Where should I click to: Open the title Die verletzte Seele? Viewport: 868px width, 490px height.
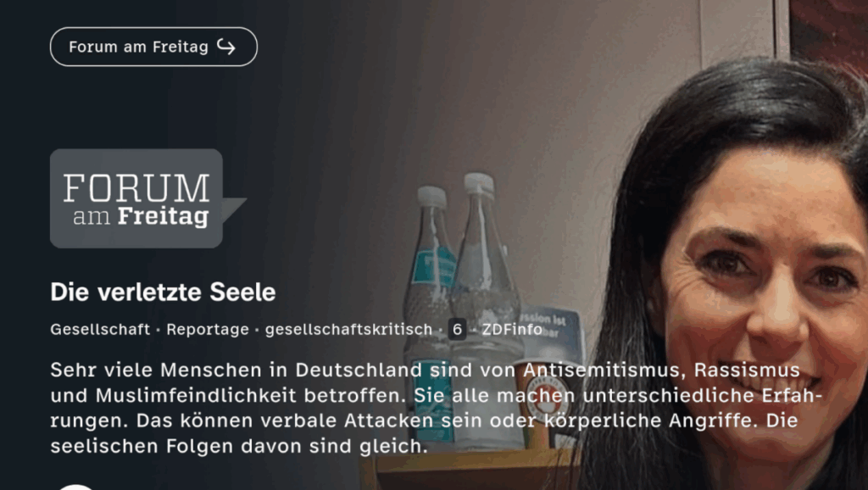pos(163,292)
